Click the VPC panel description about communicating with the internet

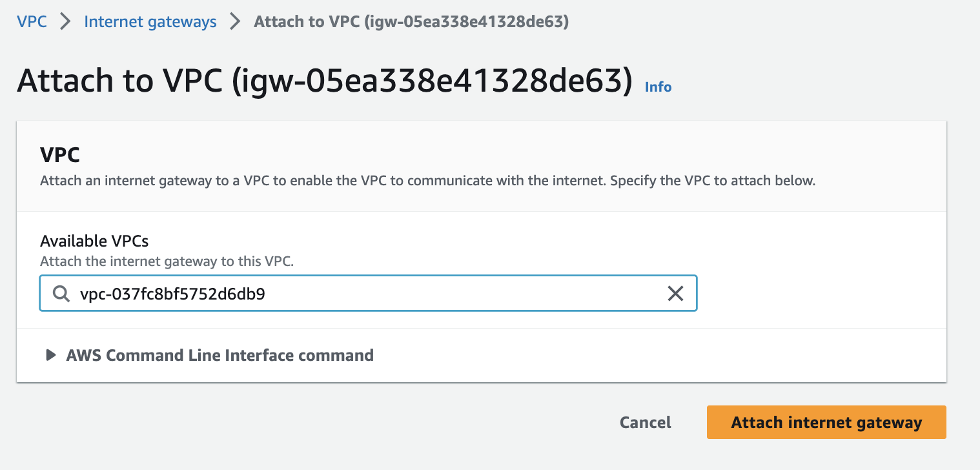427,181
